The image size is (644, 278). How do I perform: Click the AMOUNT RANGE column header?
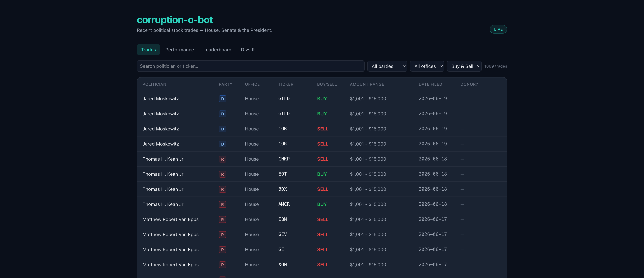coord(367,84)
